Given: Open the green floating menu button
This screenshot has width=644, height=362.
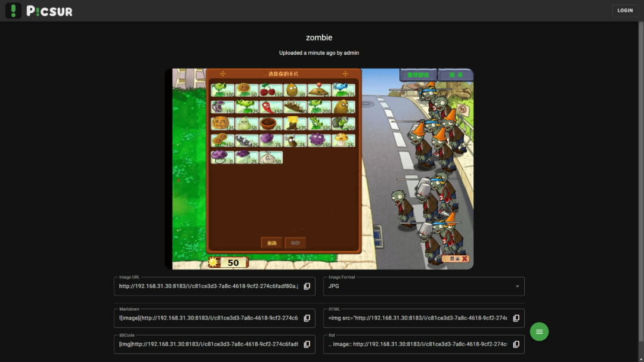Looking at the screenshot, I should [x=539, y=332].
